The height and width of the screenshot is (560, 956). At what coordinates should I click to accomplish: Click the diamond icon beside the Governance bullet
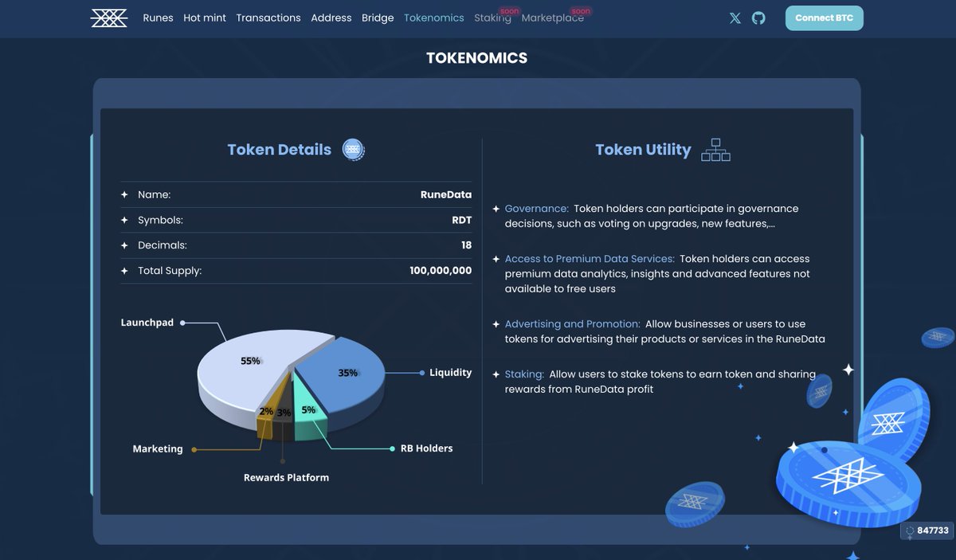(x=496, y=208)
